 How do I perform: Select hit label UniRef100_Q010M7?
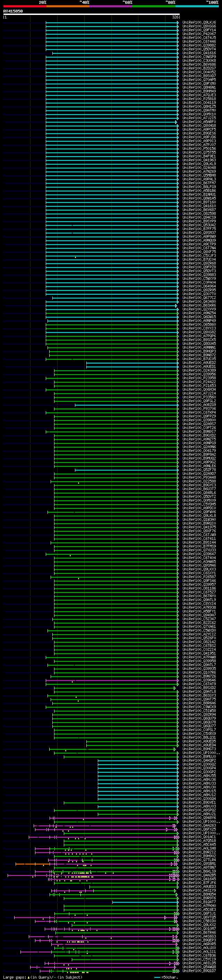(x=199, y=928)
